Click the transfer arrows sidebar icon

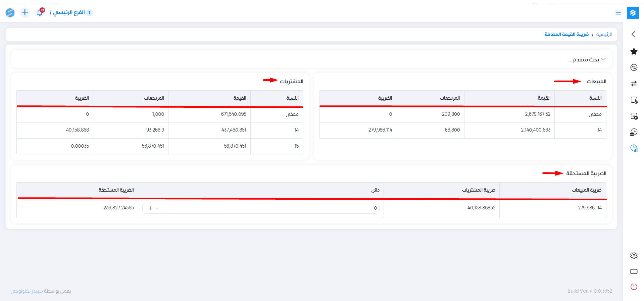634,84
